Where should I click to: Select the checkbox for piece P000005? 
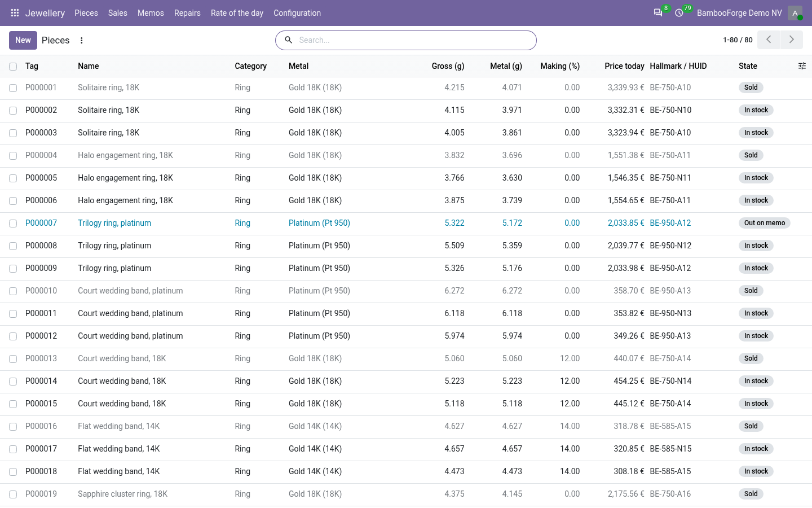(x=13, y=178)
